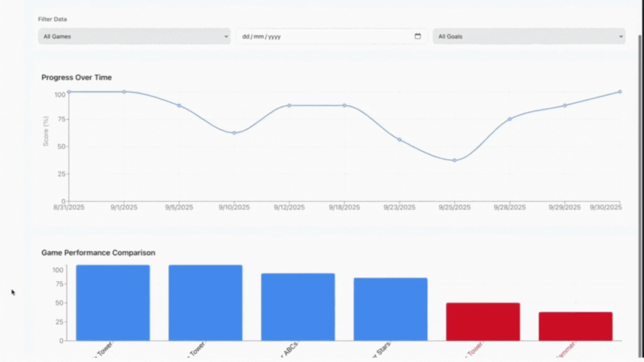Select the second blue bar in bar chart
This screenshot has height=362, width=644.
pyautogui.click(x=206, y=302)
